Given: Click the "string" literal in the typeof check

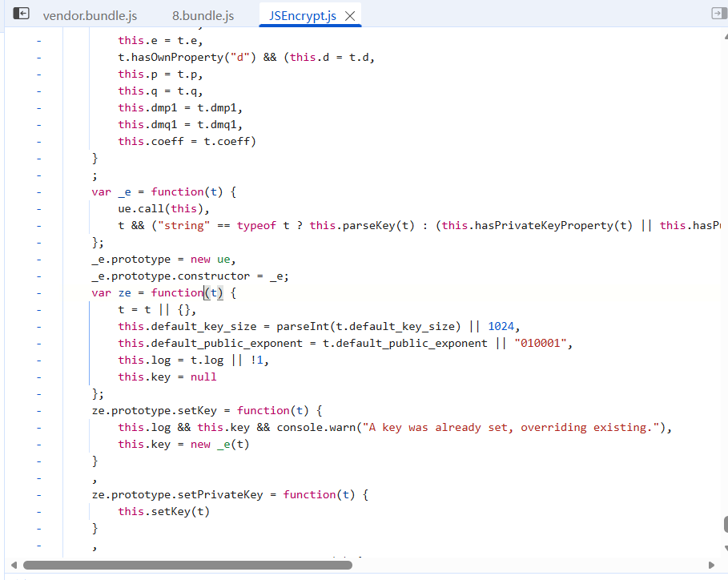Looking at the screenshot, I should (184, 226).
